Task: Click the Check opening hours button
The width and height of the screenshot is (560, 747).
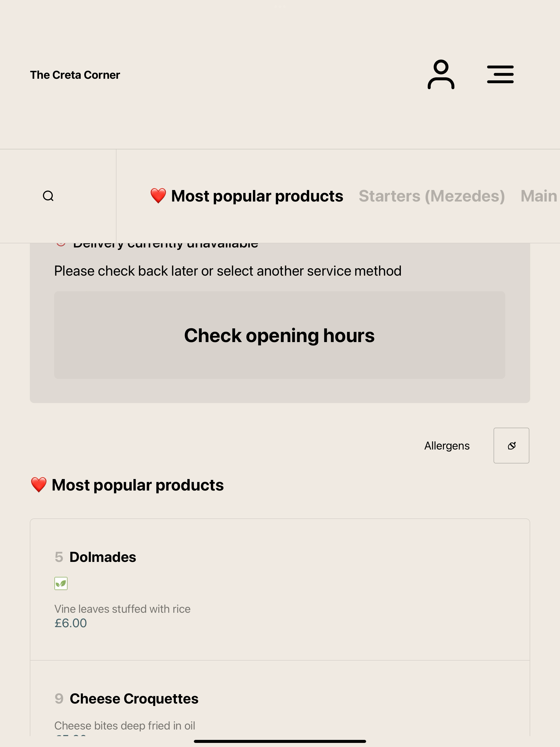Action: point(280,335)
